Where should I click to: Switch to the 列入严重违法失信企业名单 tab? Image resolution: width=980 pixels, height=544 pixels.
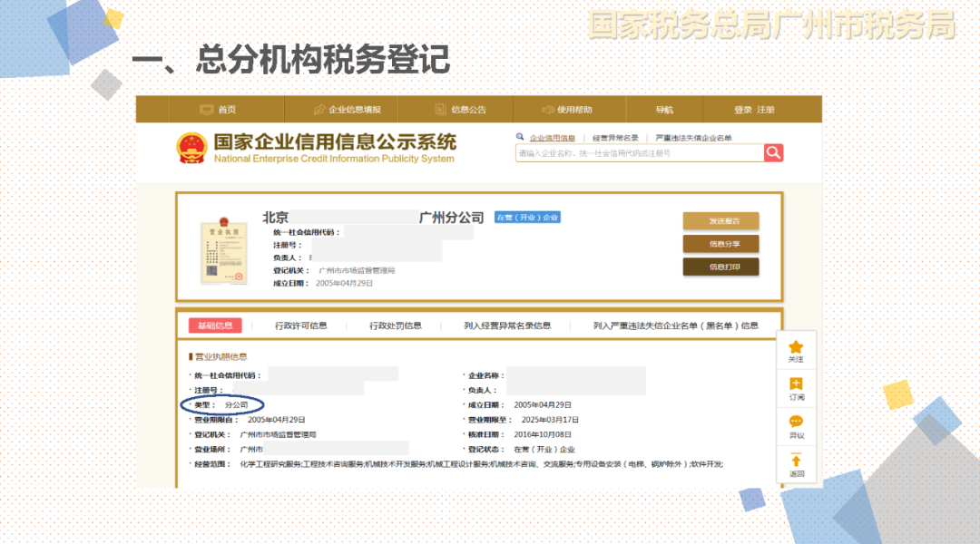click(675, 325)
